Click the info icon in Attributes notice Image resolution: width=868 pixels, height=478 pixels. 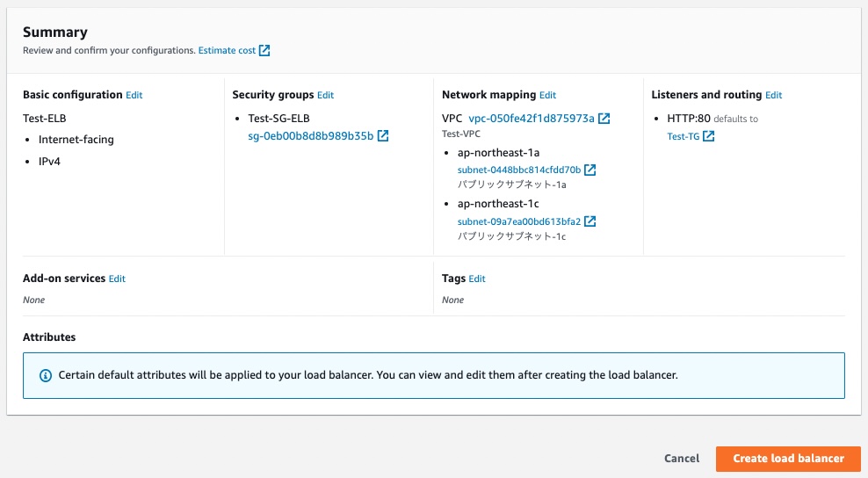46,375
